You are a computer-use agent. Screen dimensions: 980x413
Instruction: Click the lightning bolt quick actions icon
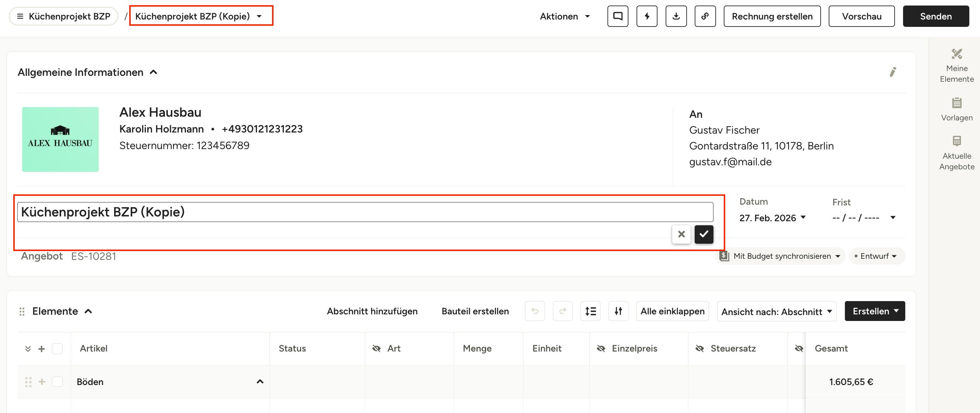pyautogui.click(x=647, y=16)
